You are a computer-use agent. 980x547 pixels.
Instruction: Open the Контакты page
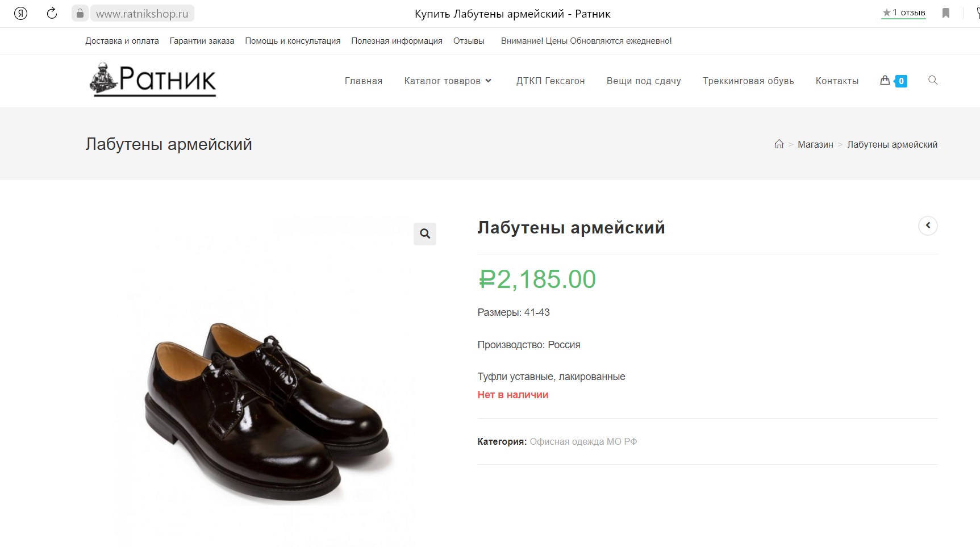coord(837,81)
